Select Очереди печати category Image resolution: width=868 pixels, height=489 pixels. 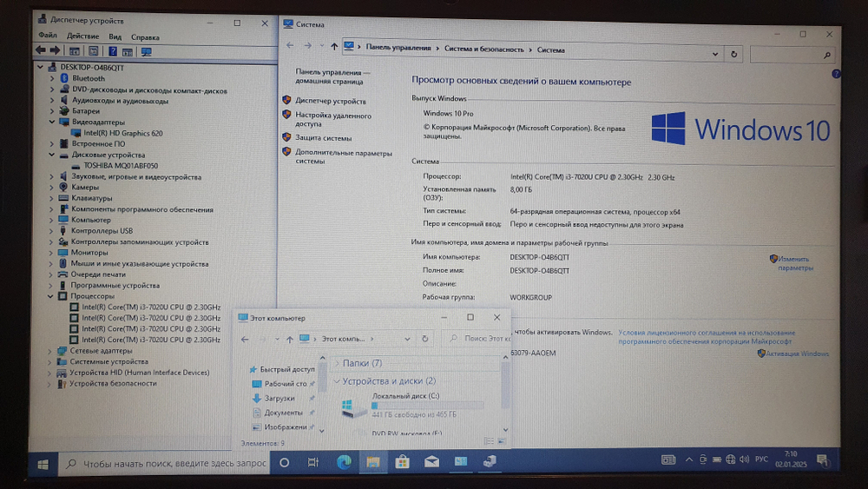click(98, 274)
